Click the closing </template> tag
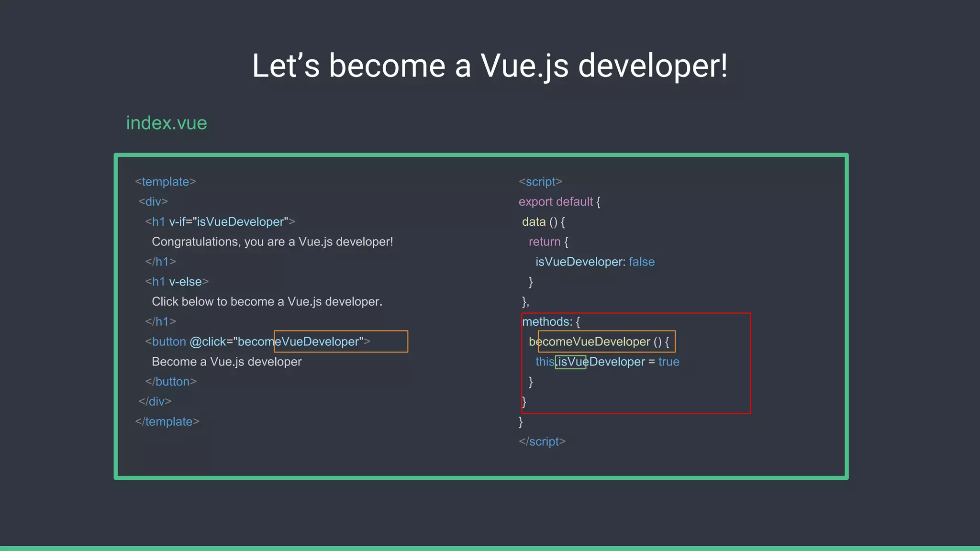Screen dimensions: 980x551 [x=167, y=422]
